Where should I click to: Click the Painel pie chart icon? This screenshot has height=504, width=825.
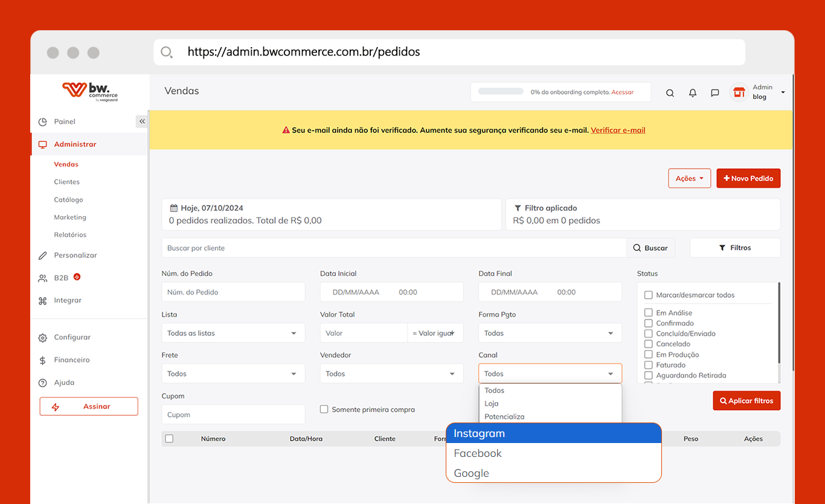click(x=42, y=121)
